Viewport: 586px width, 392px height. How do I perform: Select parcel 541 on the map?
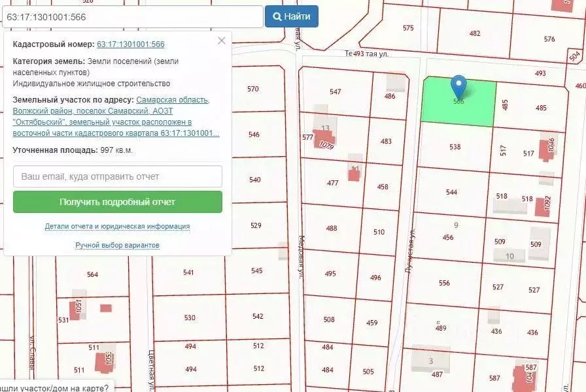pos(188,272)
